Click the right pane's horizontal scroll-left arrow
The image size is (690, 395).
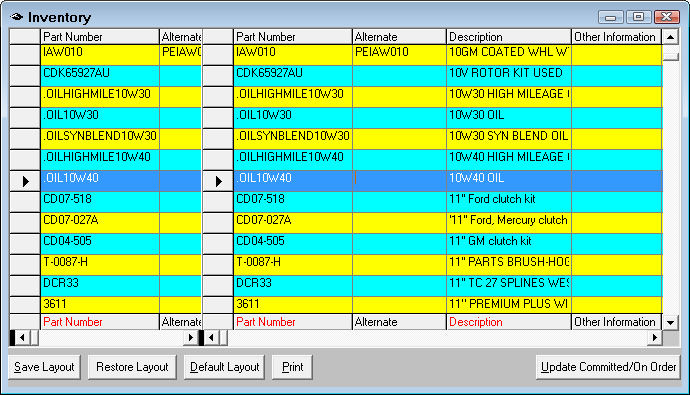pyautogui.click(x=211, y=338)
